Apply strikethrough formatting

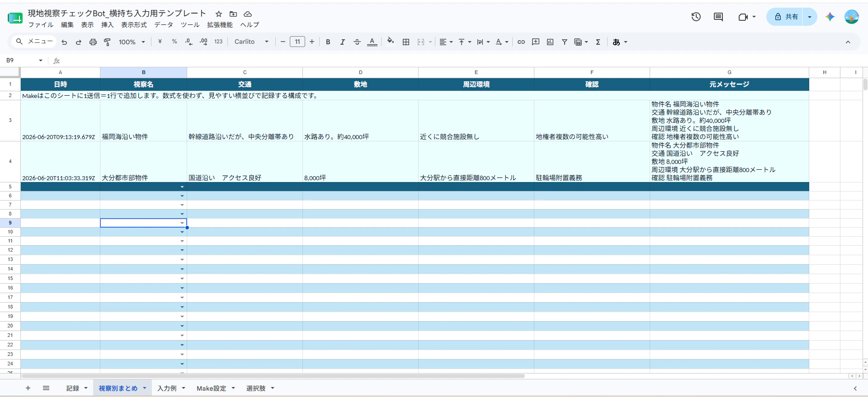(357, 42)
